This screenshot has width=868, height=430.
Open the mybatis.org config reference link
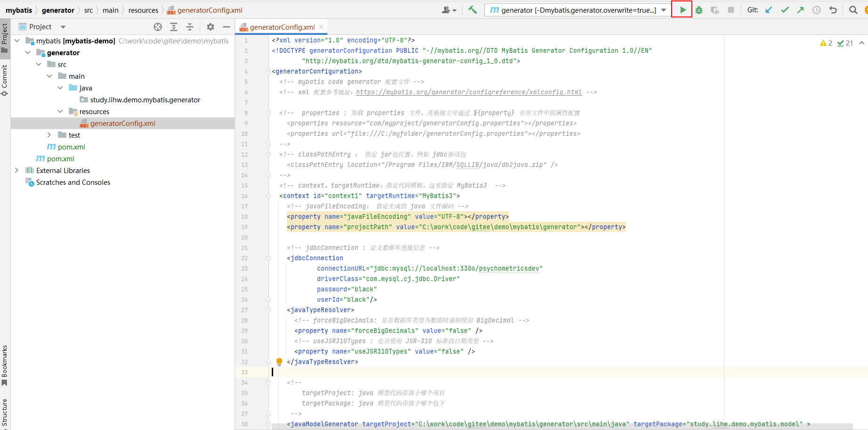point(469,92)
